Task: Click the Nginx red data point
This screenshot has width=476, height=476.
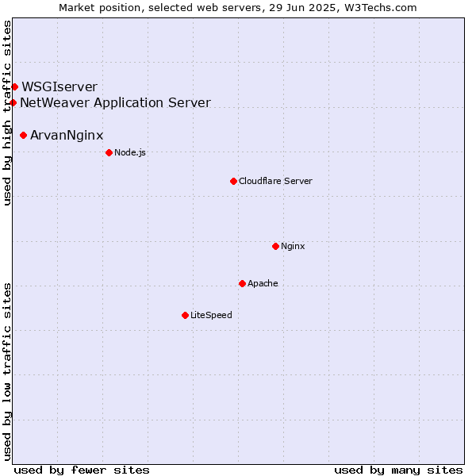Action: point(275,247)
